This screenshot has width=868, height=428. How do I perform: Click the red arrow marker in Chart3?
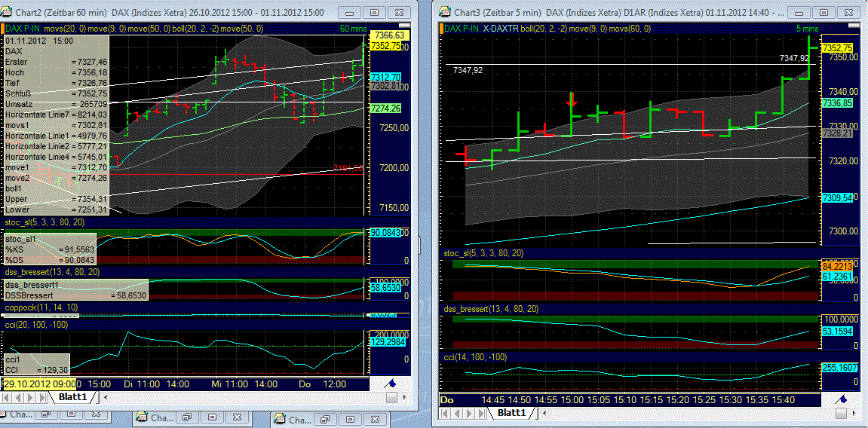coord(572,99)
